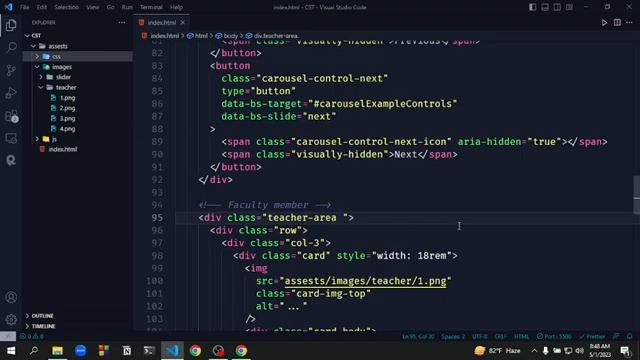The image size is (640, 360).
Task: Open Notion from the taskbar
Action: [127, 351]
